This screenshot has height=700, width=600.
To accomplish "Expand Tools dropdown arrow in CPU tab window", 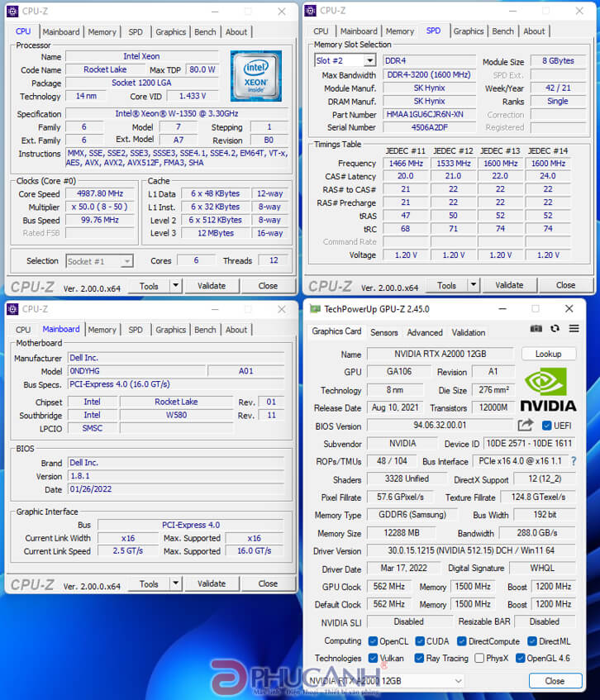I will click(176, 286).
